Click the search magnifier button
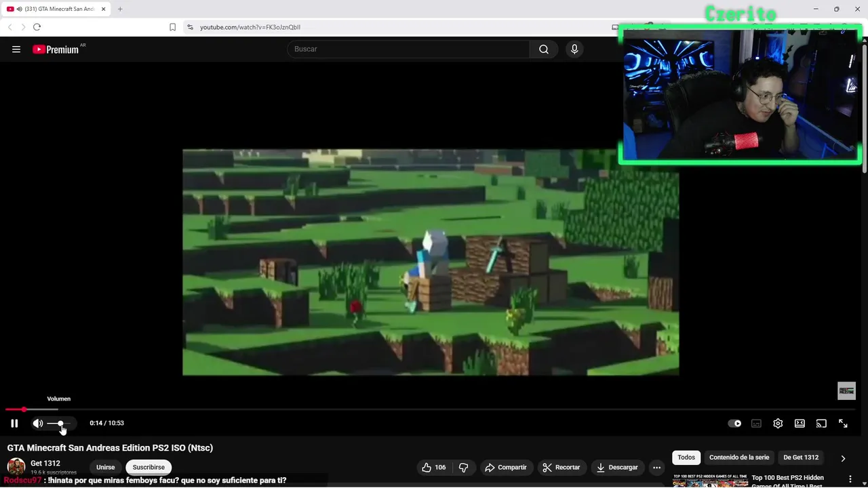The height and width of the screenshot is (488, 868). coord(544,49)
